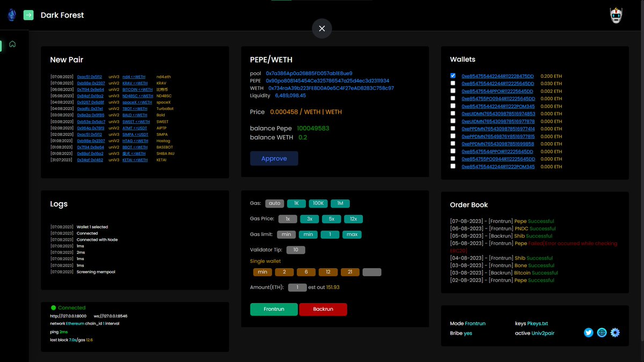
Task: Click the green Connected status dot
Action: [53, 308]
